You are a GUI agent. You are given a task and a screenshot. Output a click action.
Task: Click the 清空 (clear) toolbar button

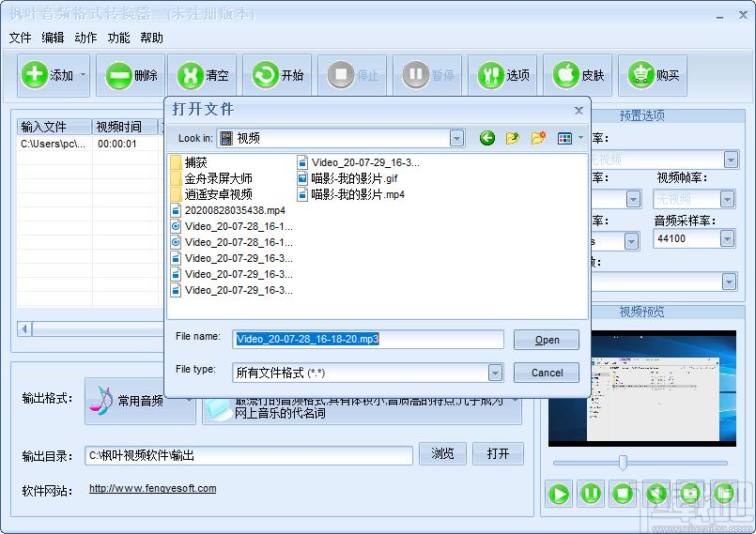pos(203,75)
